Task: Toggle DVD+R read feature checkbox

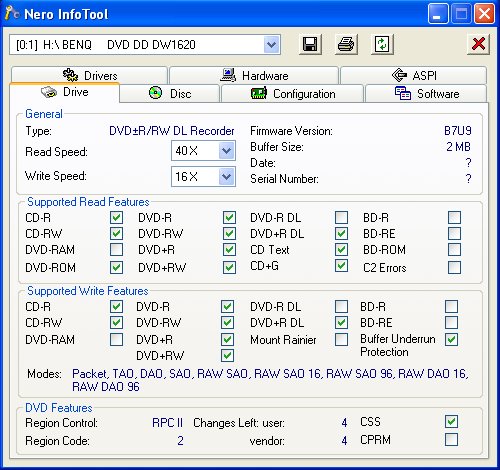Action: click(229, 249)
